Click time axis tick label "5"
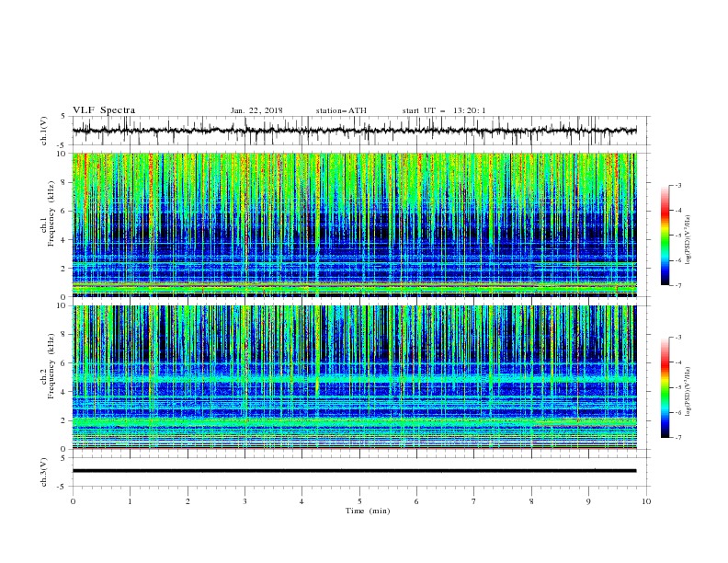 pyautogui.click(x=359, y=501)
